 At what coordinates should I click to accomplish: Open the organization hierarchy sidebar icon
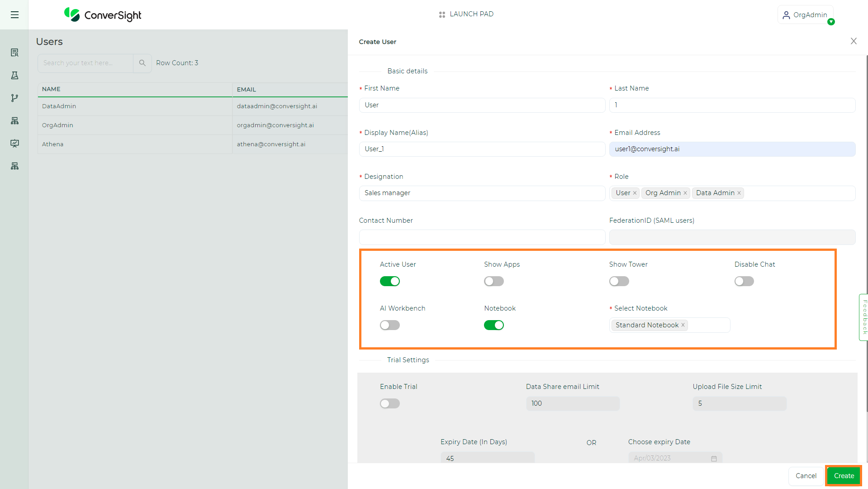[x=14, y=120]
